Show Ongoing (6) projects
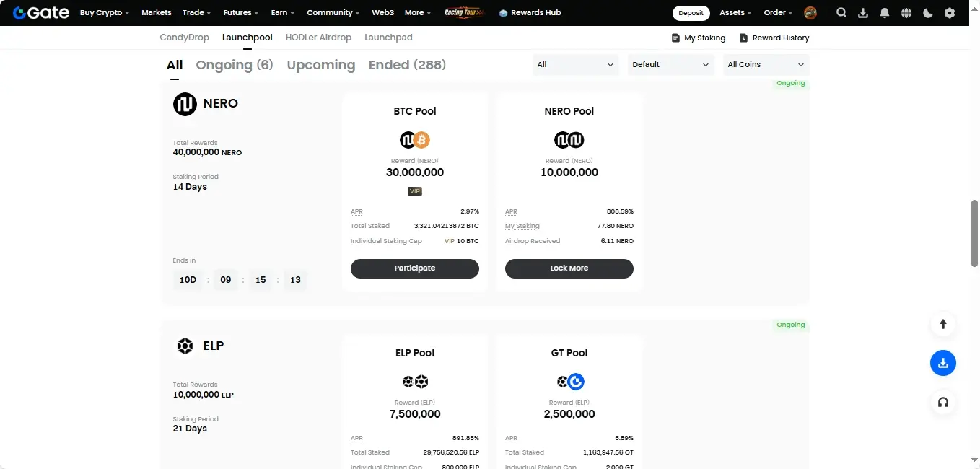 235,65
